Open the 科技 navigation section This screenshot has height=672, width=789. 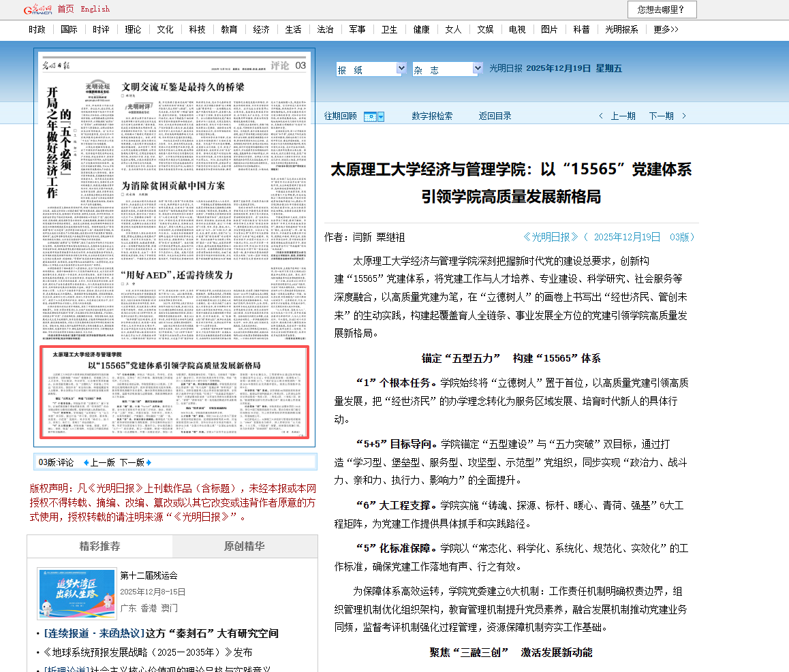coord(197,29)
